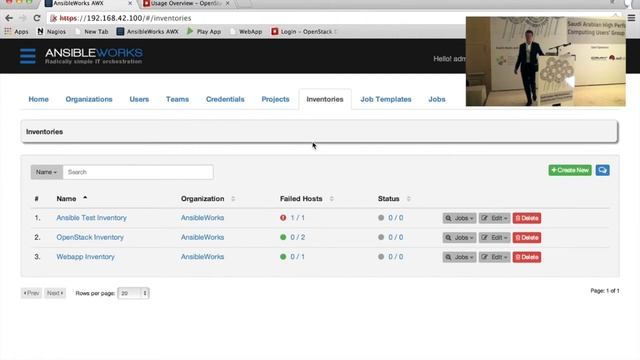Open the Webapp Inventory link
The image size is (640, 360).
[85, 257]
